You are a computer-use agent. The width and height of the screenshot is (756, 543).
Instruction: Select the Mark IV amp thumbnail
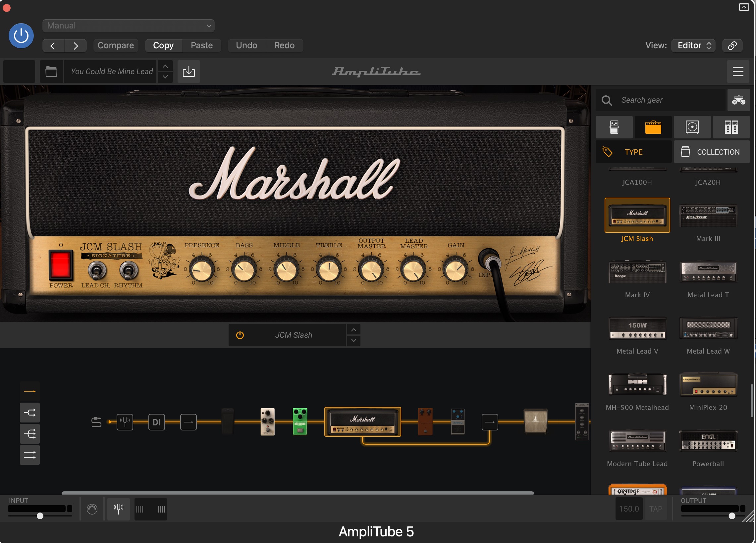pos(637,271)
